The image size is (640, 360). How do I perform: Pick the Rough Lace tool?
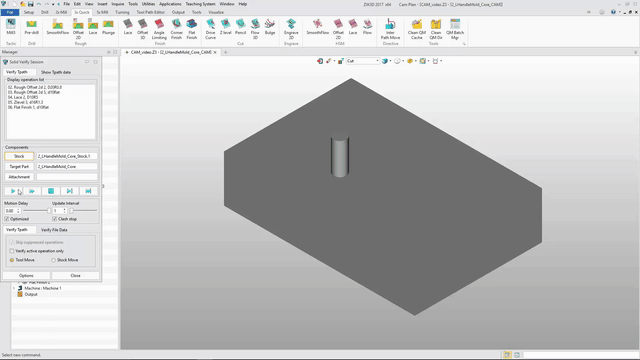click(93, 27)
